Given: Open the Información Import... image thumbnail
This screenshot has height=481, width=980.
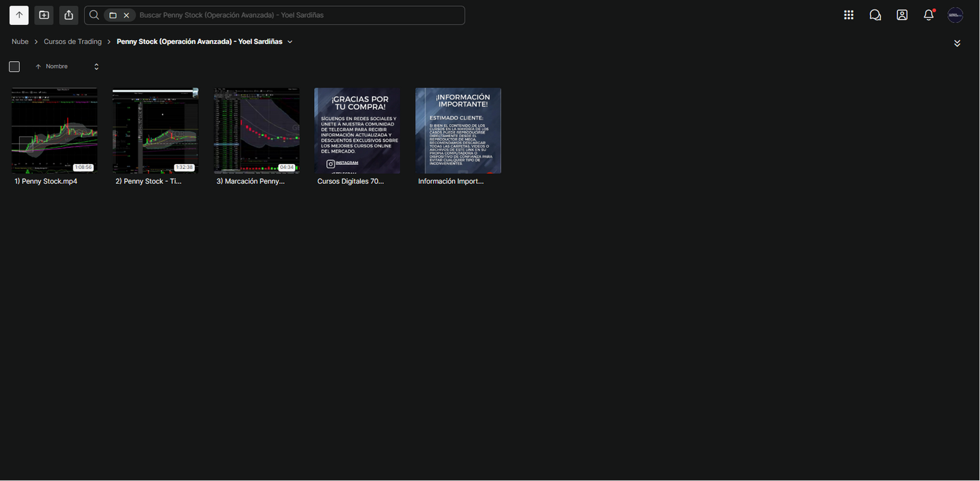Looking at the screenshot, I should 458,130.
